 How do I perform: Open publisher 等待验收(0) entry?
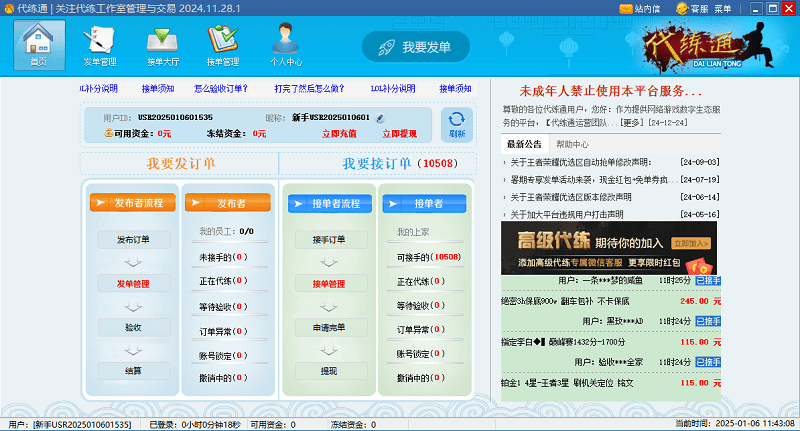223,307
